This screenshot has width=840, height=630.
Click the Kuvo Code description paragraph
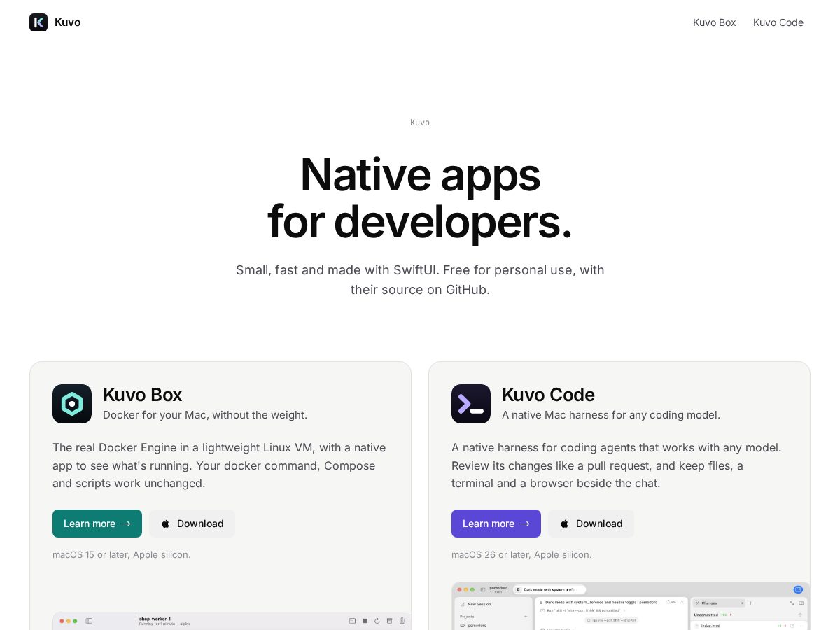point(617,465)
